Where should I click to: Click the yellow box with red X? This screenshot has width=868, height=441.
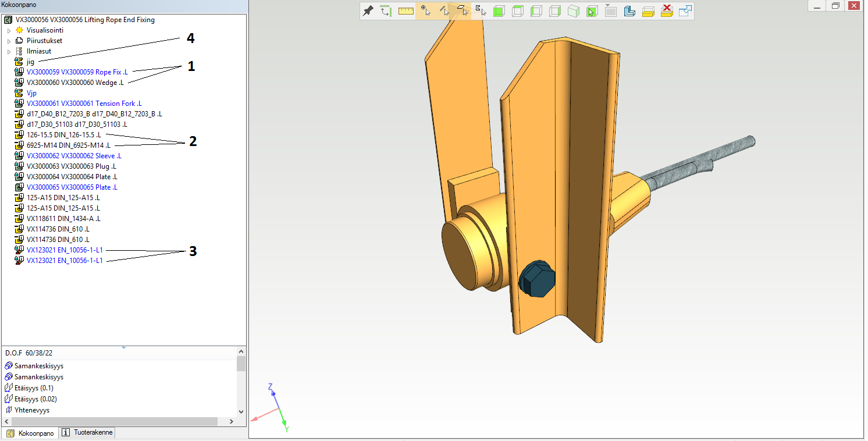pos(667,12)
